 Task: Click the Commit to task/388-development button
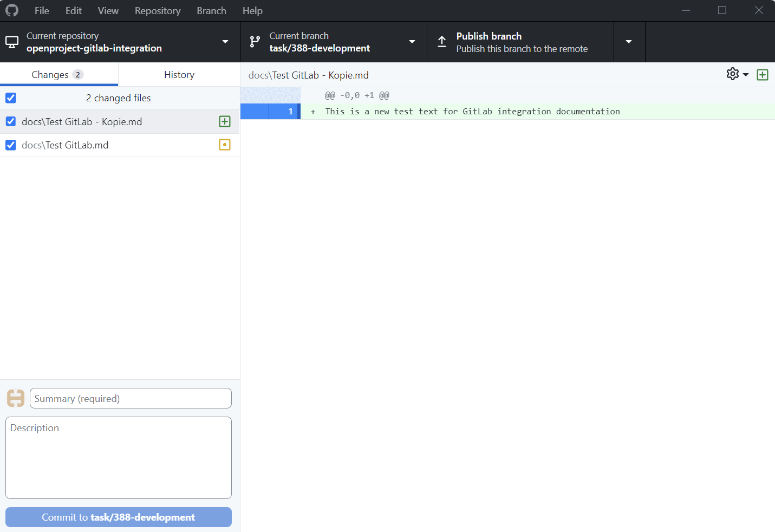point(118,517)
